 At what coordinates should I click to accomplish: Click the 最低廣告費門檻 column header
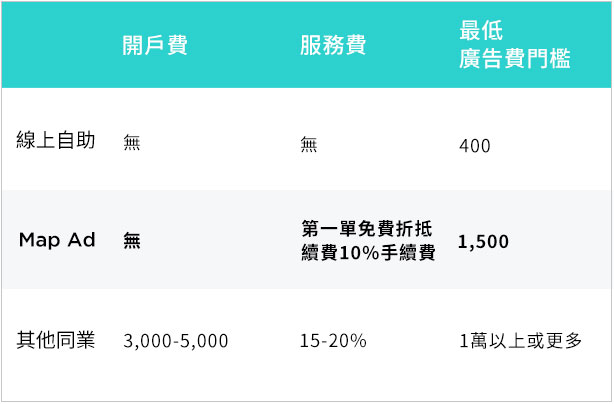pyautogui.click(x=515, y=45)
